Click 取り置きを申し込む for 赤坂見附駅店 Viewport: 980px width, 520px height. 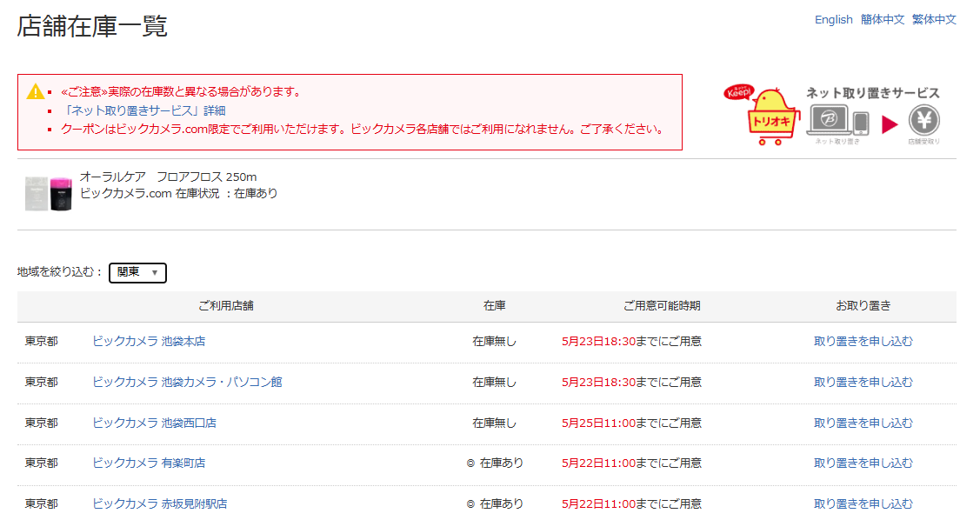point(863,503)
